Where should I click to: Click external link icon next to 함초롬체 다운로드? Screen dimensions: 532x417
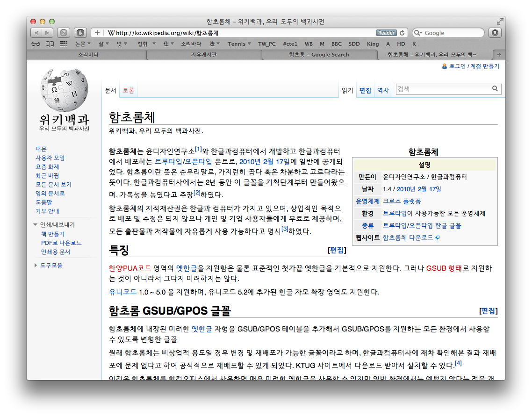[437, 238]
